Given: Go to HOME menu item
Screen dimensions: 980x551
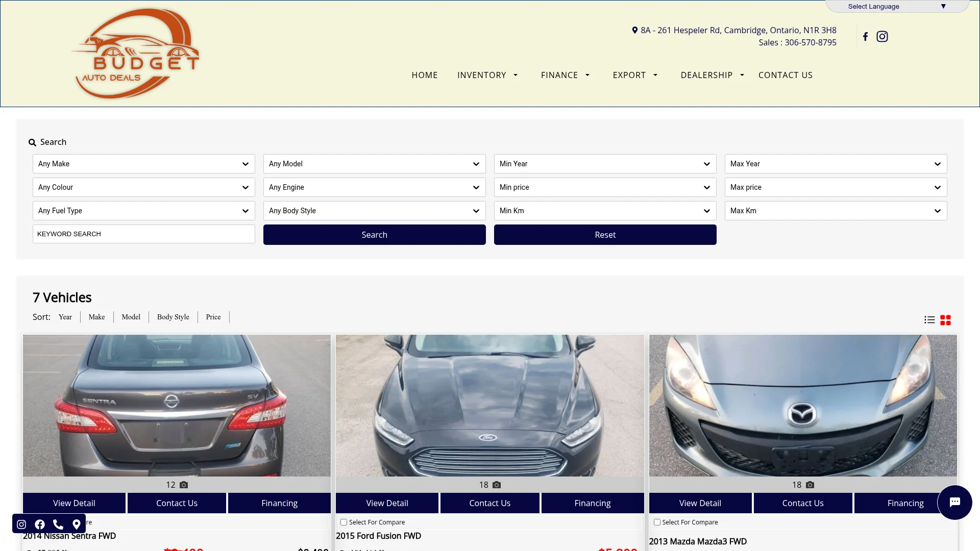Looking at the screenshot, I should (425, 75).
